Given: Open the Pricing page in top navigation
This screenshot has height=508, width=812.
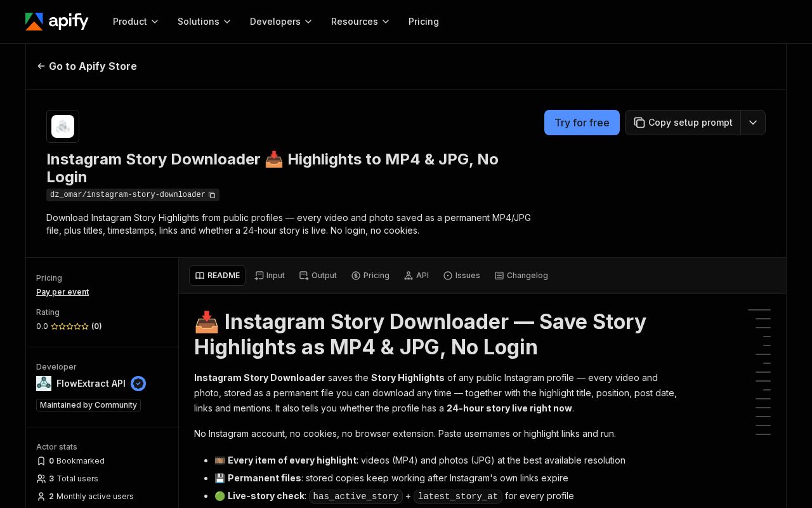Looking at the screenshot, I should pos(424,22).
